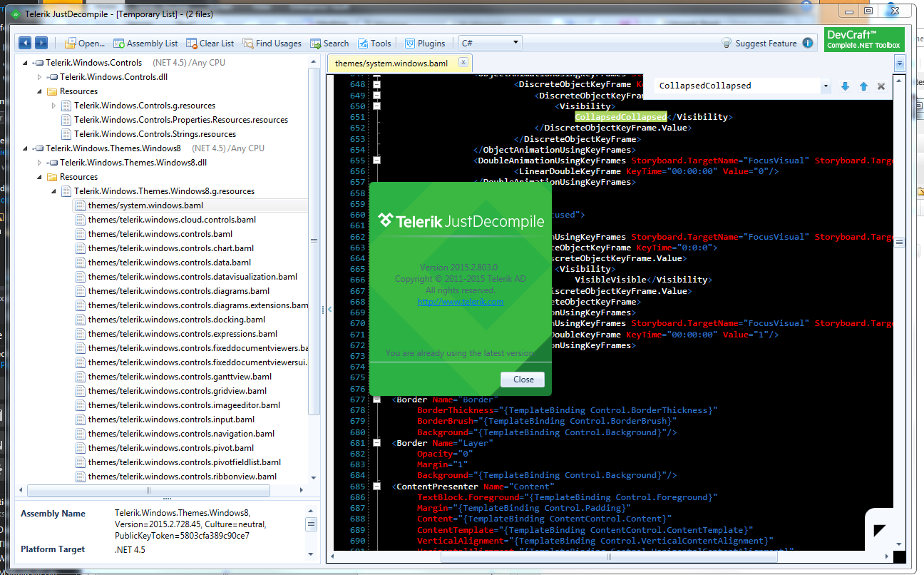Open themes/telerik.windows.controls.chart.baml
Screen dimensions: 924x575
[x=170, y=248]
